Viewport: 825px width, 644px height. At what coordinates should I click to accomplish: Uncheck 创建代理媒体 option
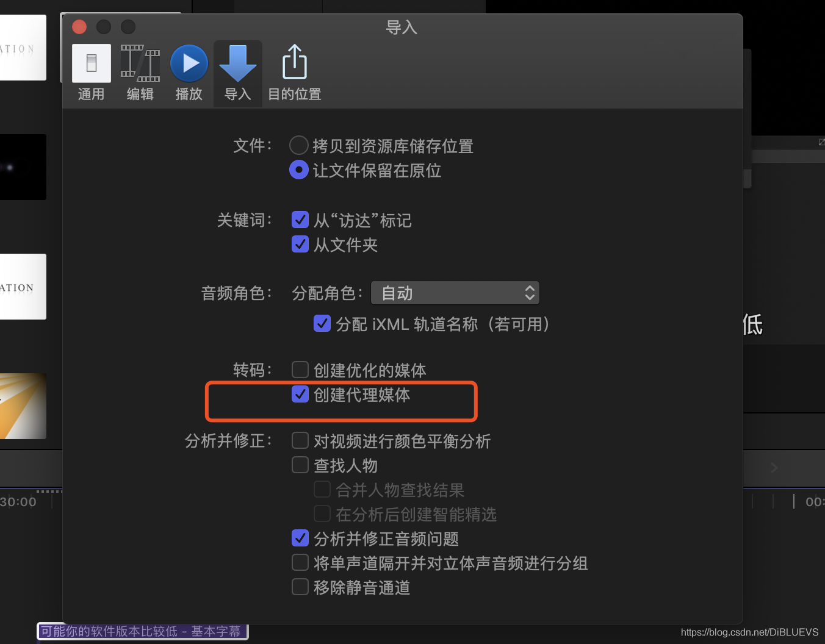(300, 394)
